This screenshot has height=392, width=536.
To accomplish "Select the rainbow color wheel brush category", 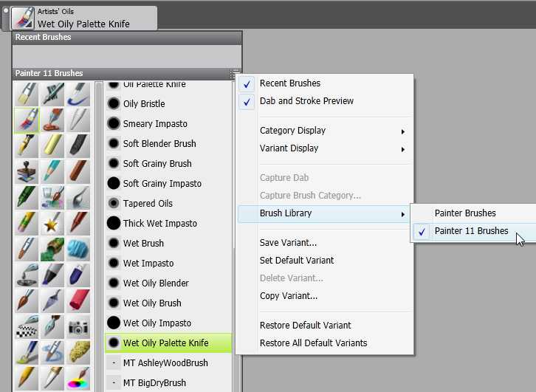I will point(77,378).
